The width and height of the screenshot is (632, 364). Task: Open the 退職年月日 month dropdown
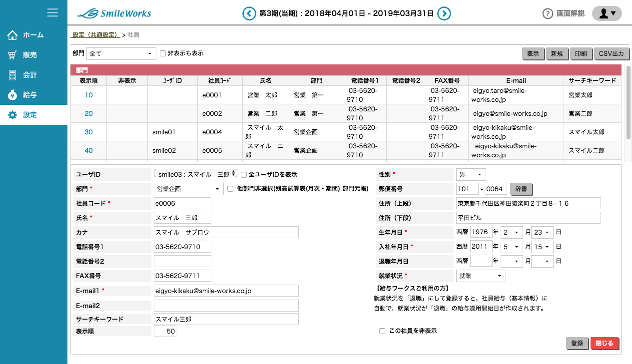pyautogui.click(x=512, y=261)
